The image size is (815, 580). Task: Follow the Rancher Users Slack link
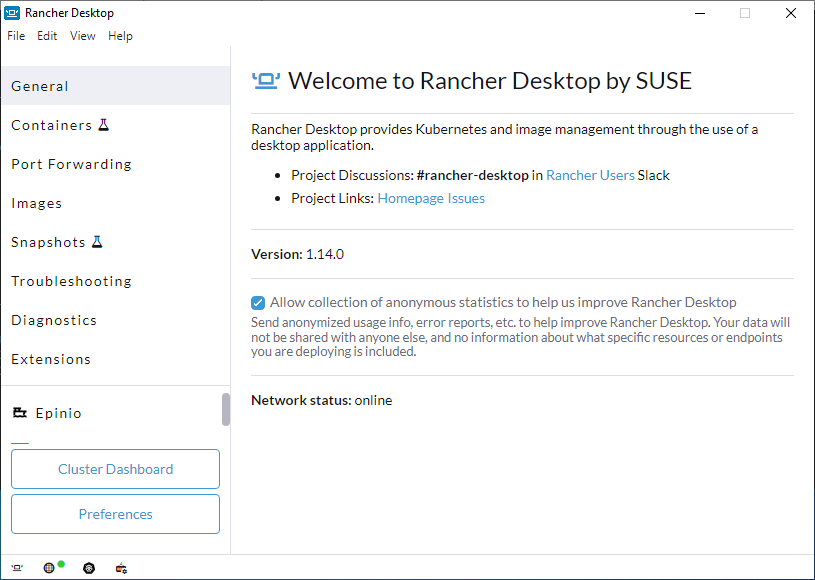(590, 175)
